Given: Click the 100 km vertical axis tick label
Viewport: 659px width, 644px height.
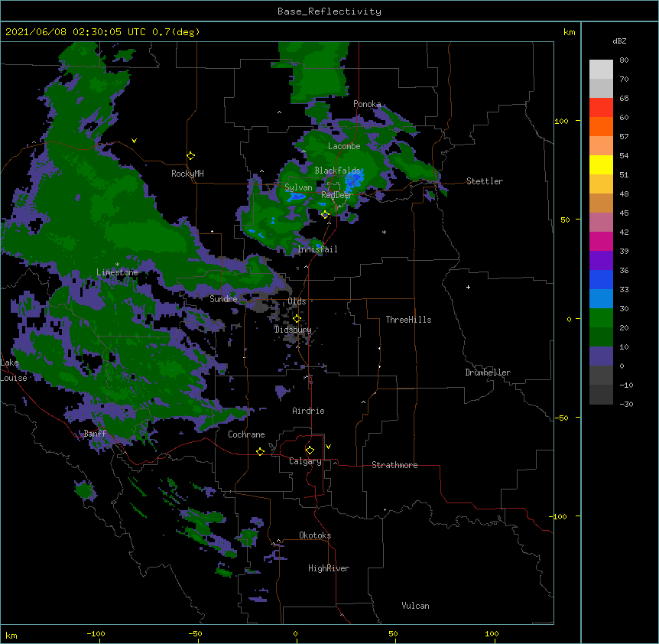Looking at the screenshot, I should coord(561,121).
